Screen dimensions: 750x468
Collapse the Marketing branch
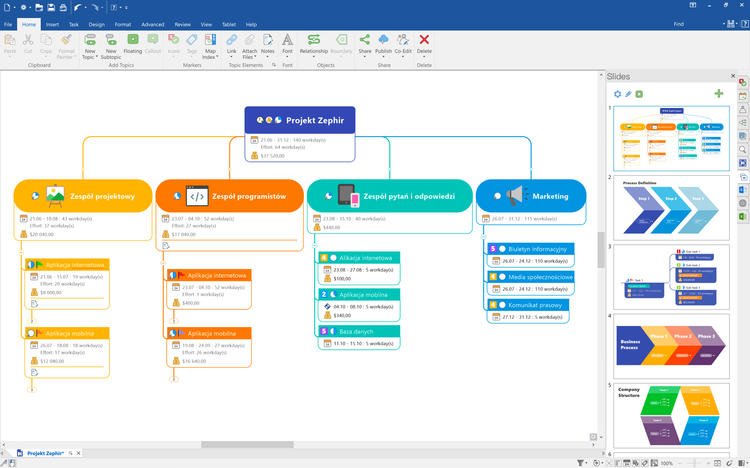(x=484, y=236)
